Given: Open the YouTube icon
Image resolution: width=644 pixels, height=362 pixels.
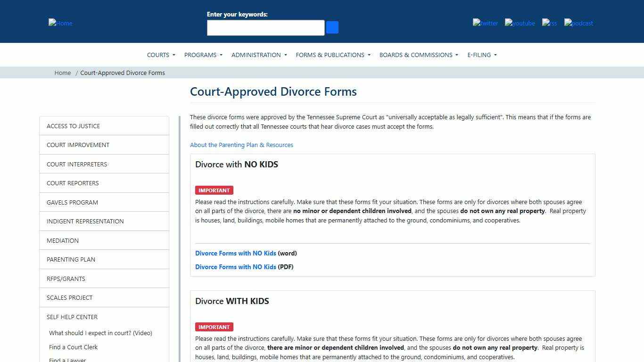Looking at the screenshot, I should pyautogui.click(x=520, y=23).
